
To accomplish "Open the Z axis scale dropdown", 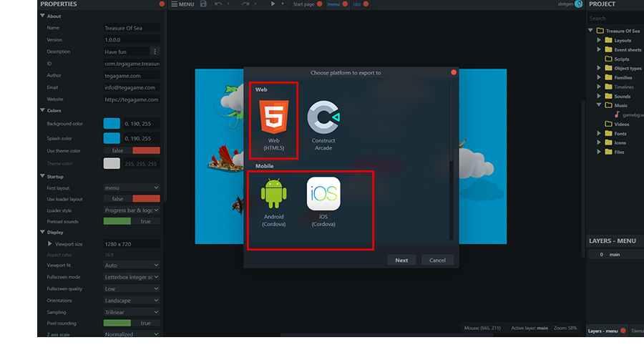I will (132, 334).
